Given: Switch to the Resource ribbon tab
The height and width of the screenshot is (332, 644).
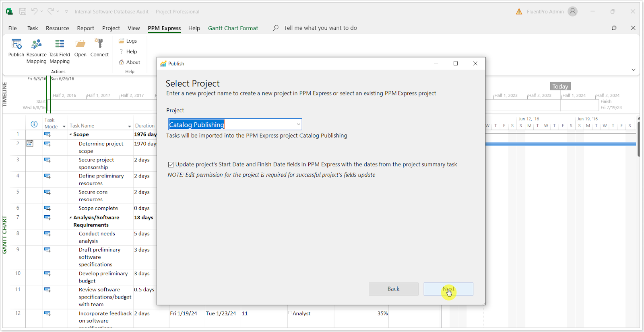Looking at the screenshot, I should coord(58,28).
